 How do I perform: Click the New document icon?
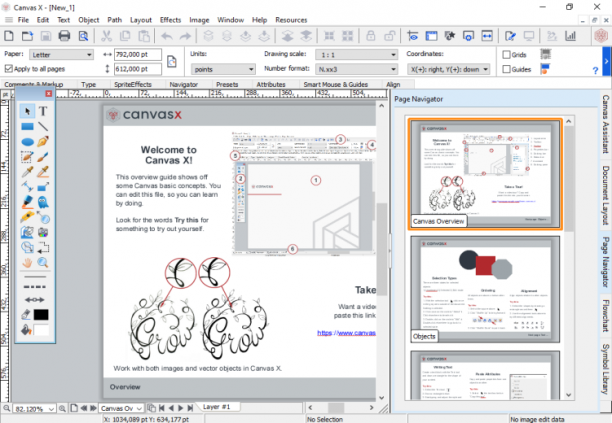9,36
